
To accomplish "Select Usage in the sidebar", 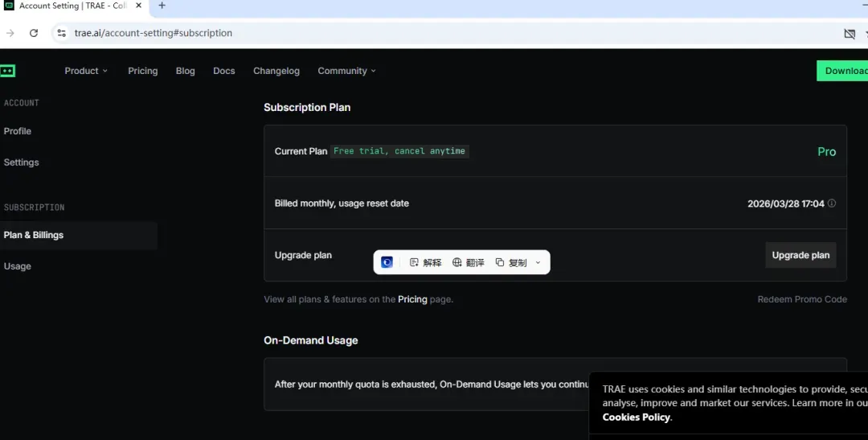I will (x=17, y=266).
